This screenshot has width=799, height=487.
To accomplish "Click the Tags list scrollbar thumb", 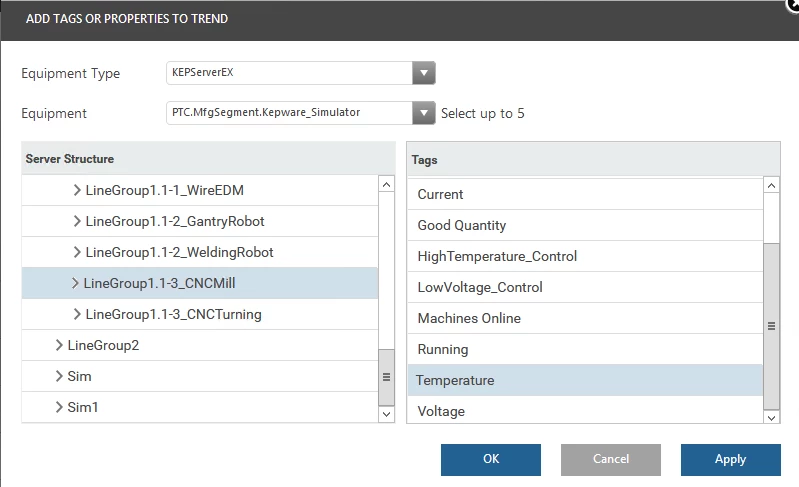I will tap(771, 326).
